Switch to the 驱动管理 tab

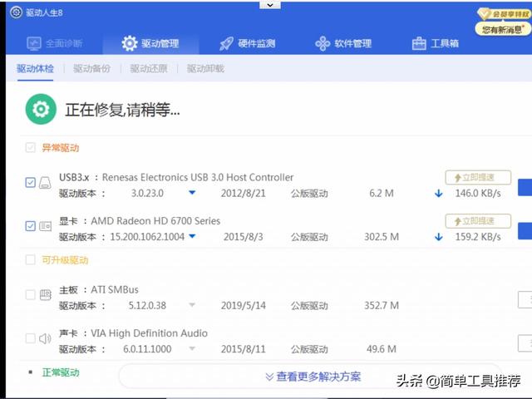point(150,43)
